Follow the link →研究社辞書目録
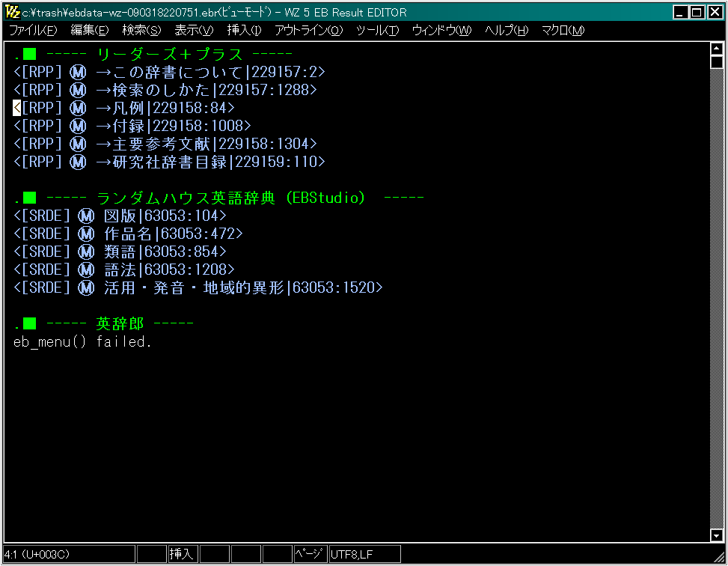728x566 pixels. point(161,162)
